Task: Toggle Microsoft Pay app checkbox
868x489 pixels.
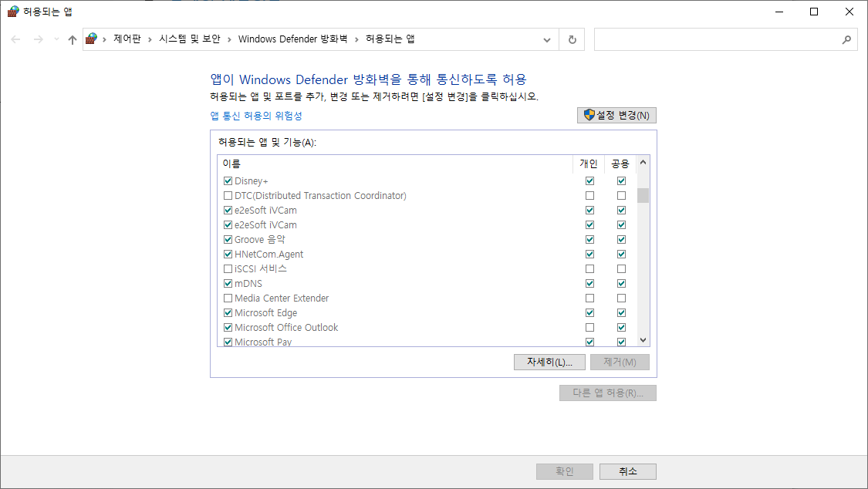Action: (228, 342)
